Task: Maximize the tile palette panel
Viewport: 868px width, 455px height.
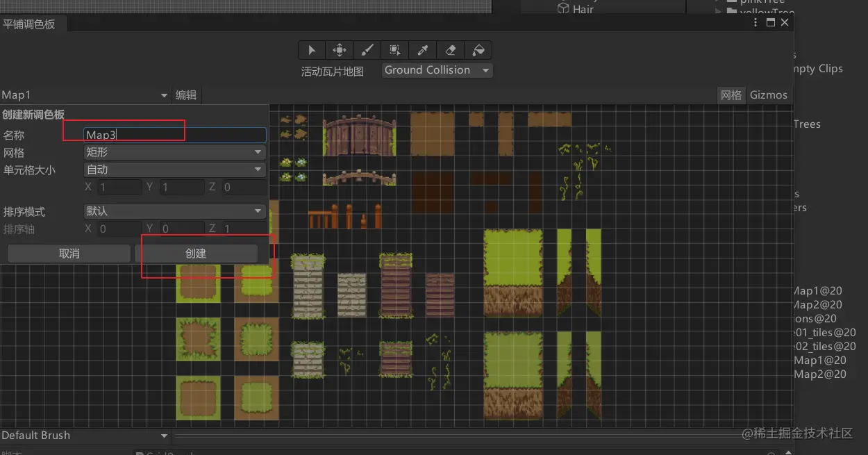Action: click(770, 23)
